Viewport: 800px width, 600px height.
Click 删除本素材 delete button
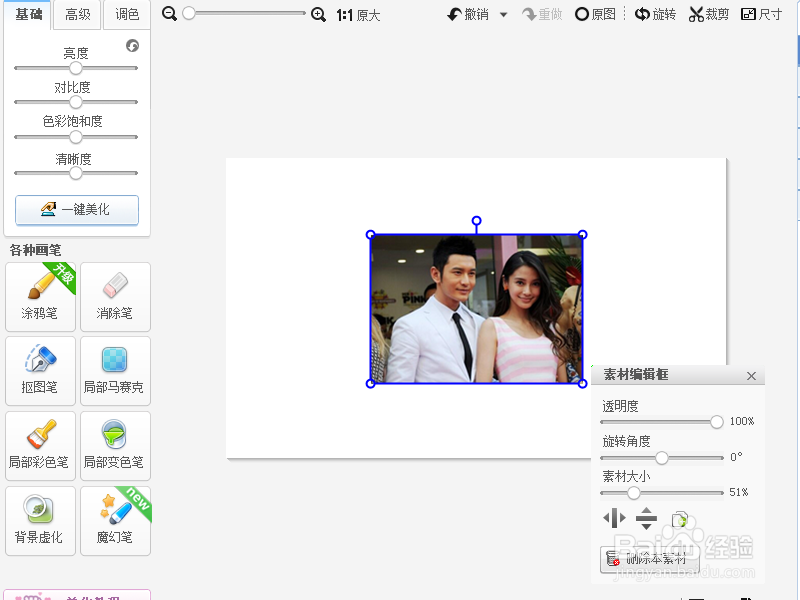point(650,560)
